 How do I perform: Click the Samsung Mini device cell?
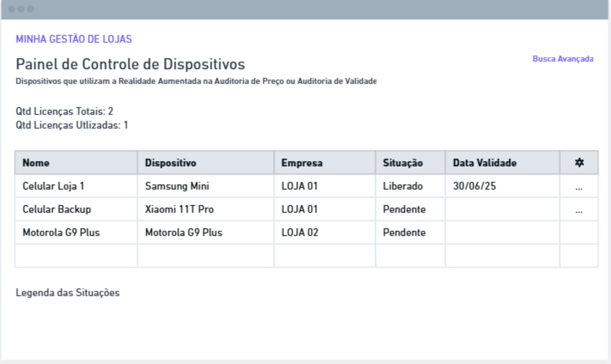pyautogui.click(x=177, y=186)
